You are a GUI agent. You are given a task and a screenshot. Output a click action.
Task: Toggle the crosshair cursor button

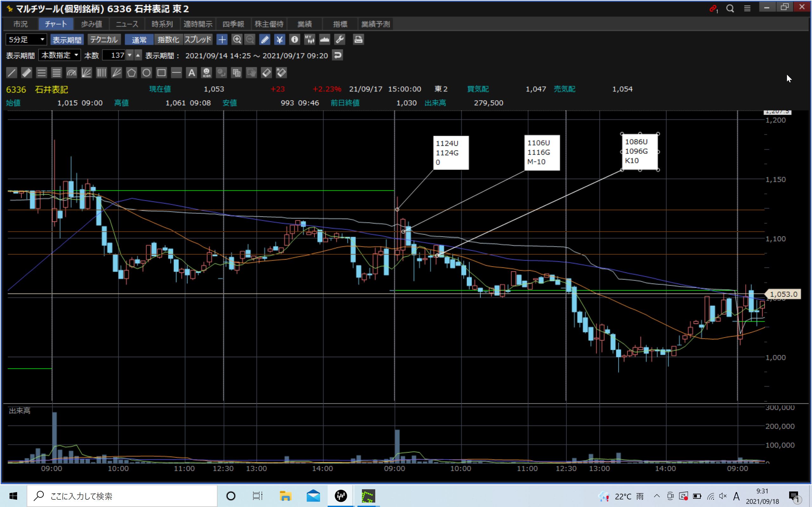[222, 40]
